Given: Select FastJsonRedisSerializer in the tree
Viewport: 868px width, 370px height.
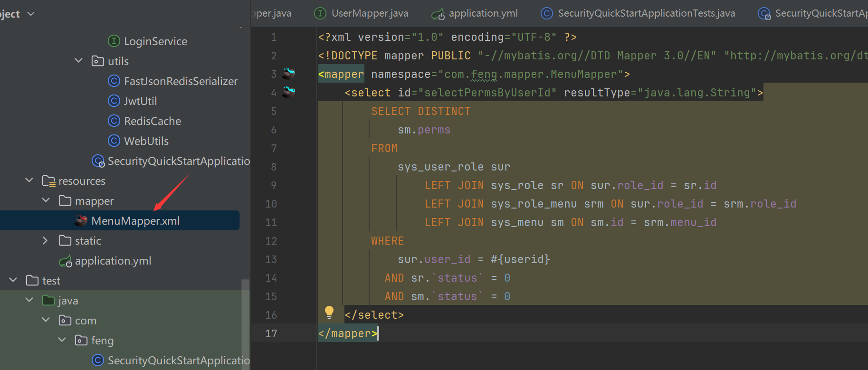Looking at the screenshot, I should 181,81.
